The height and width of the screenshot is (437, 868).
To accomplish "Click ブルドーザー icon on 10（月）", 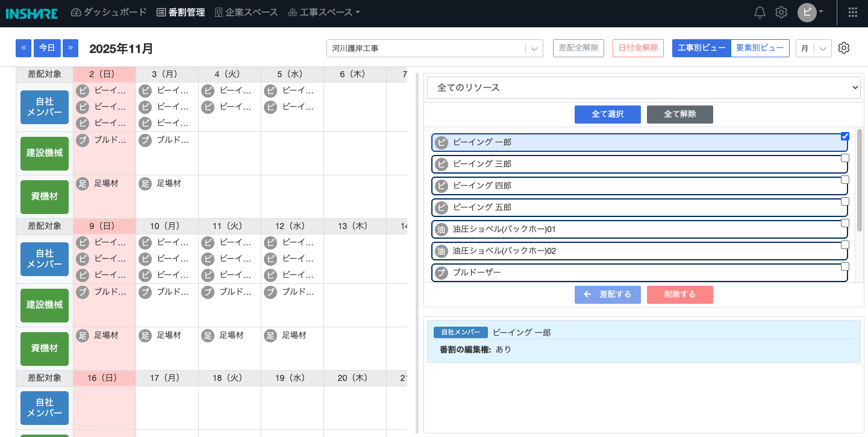I will tap(145, 292).
